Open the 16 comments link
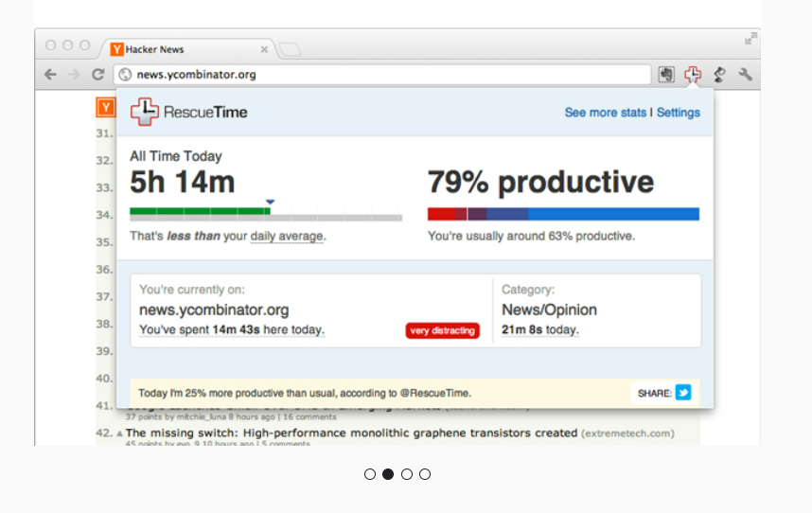 coord(309,416)
